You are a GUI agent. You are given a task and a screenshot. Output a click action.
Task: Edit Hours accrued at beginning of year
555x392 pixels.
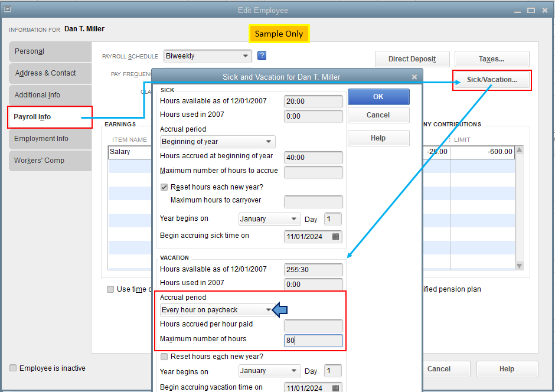(x=314, y=158)
